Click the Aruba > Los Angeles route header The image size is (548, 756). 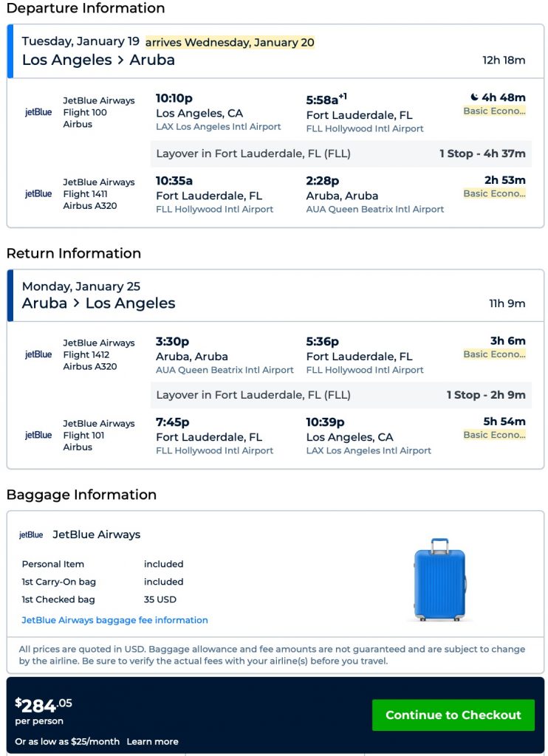tap(98, 303)
